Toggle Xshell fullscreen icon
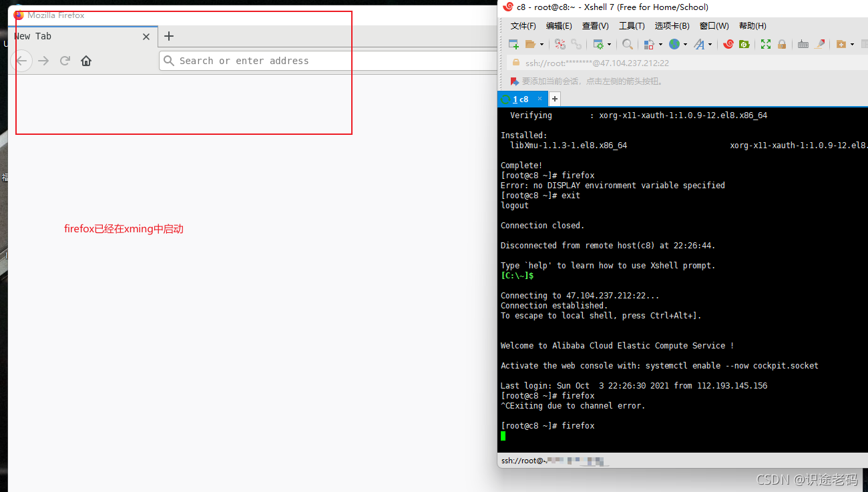Viewport: 868px width, 492px height. (766, 44)
